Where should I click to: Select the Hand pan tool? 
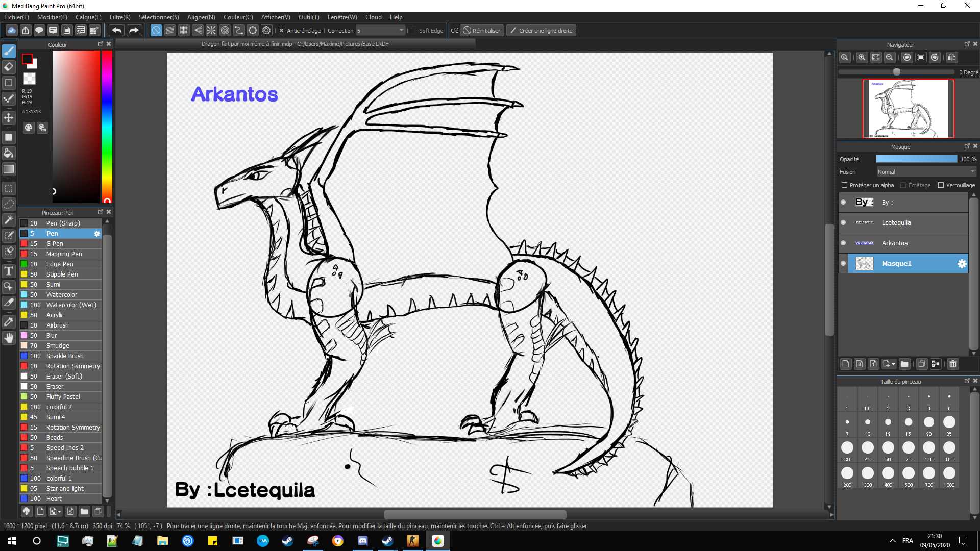click(9, 338)
